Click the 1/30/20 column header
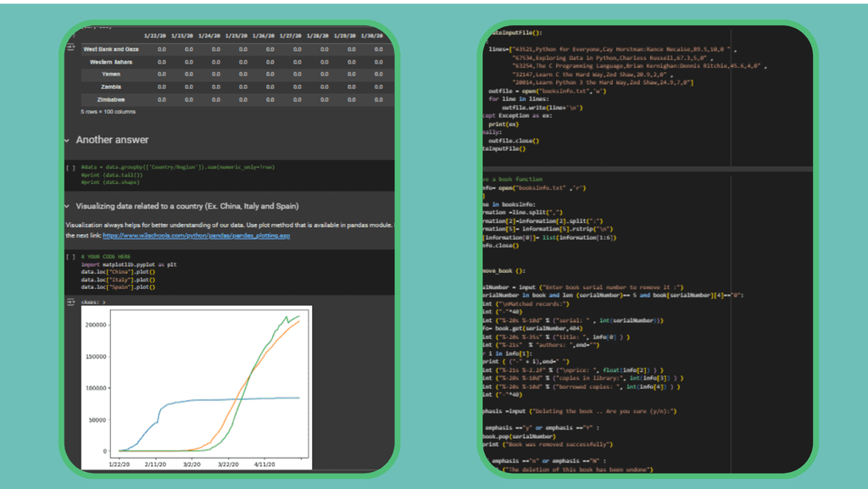This screenshot has width=868, height=489. [x=372, y=36]
